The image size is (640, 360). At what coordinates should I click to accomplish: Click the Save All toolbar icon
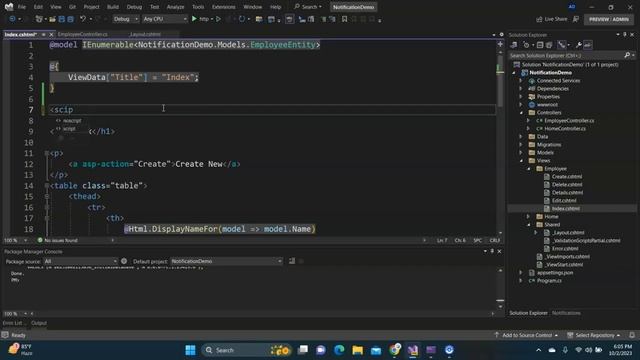point(70,19)
